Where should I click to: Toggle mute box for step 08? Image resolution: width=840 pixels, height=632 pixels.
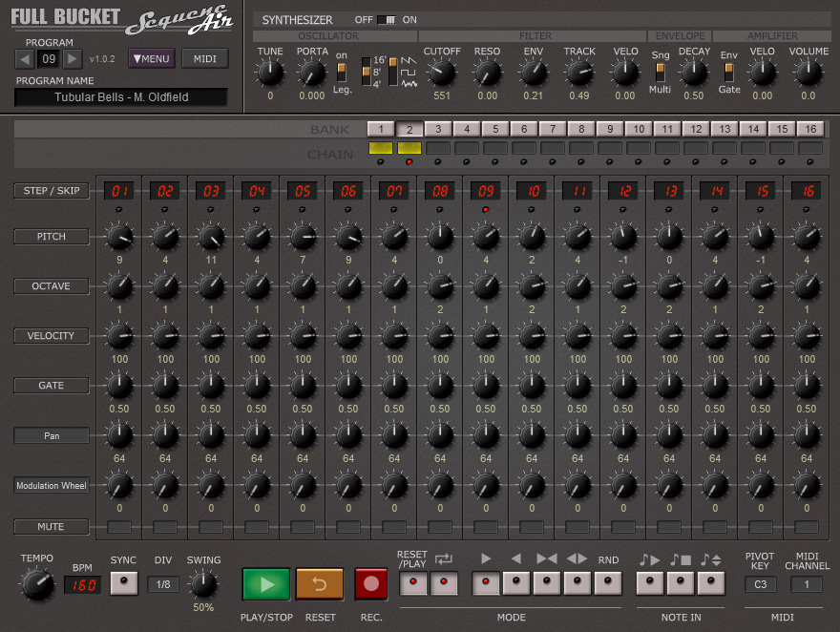pos(440,527)
